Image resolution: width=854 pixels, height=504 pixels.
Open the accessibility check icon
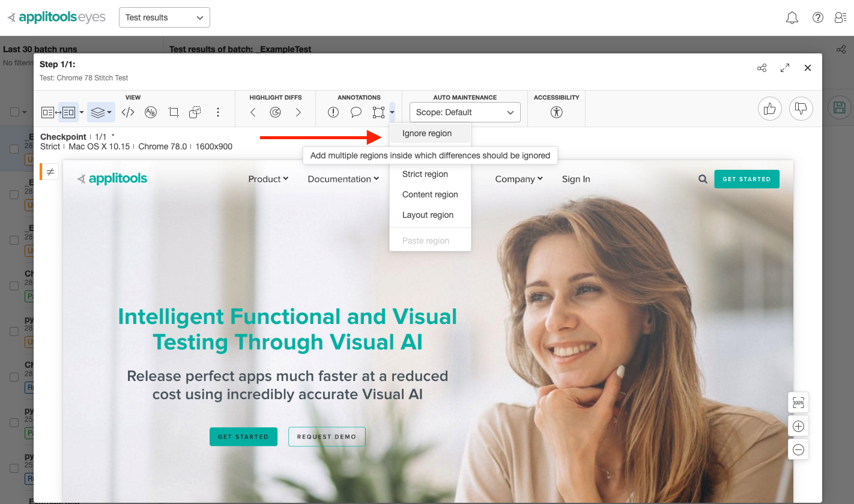coord(557,112)
